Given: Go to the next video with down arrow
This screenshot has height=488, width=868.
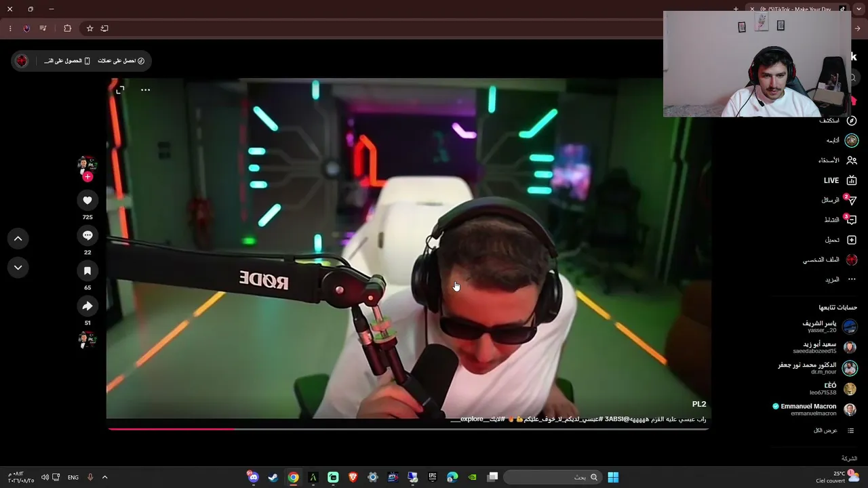Looking at the screenshot, I should pyautogui.click(x=18, y=268).
